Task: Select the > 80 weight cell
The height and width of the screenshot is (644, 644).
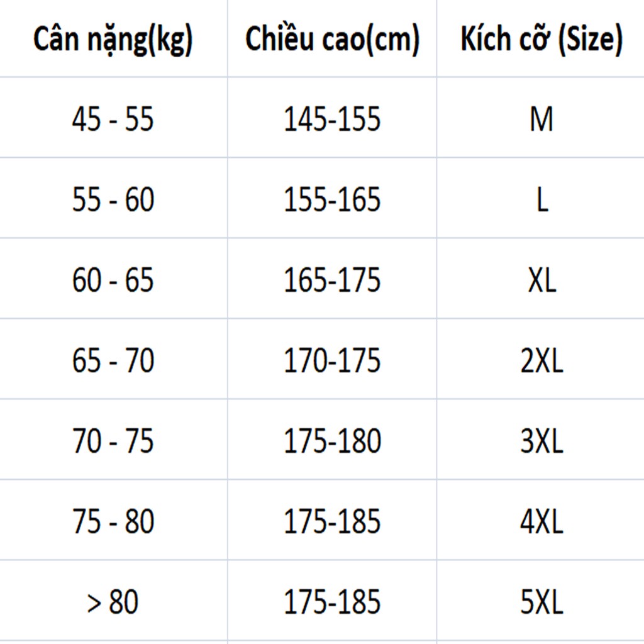Action: (113, 601)
